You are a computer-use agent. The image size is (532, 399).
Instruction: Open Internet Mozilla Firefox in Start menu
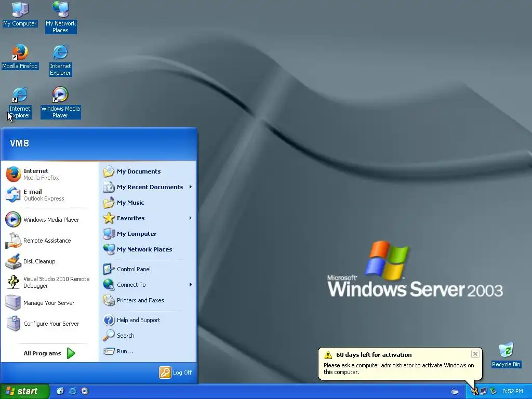[49, 175]
